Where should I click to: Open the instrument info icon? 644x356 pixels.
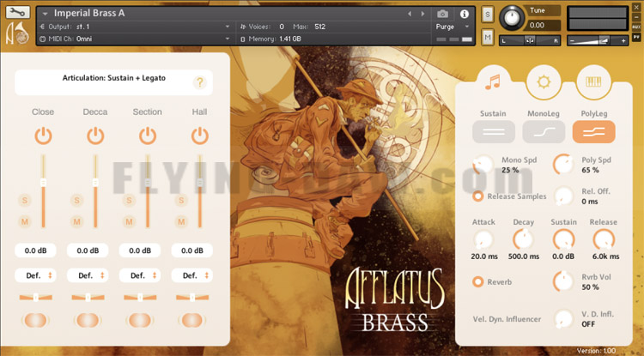point(465,14)
